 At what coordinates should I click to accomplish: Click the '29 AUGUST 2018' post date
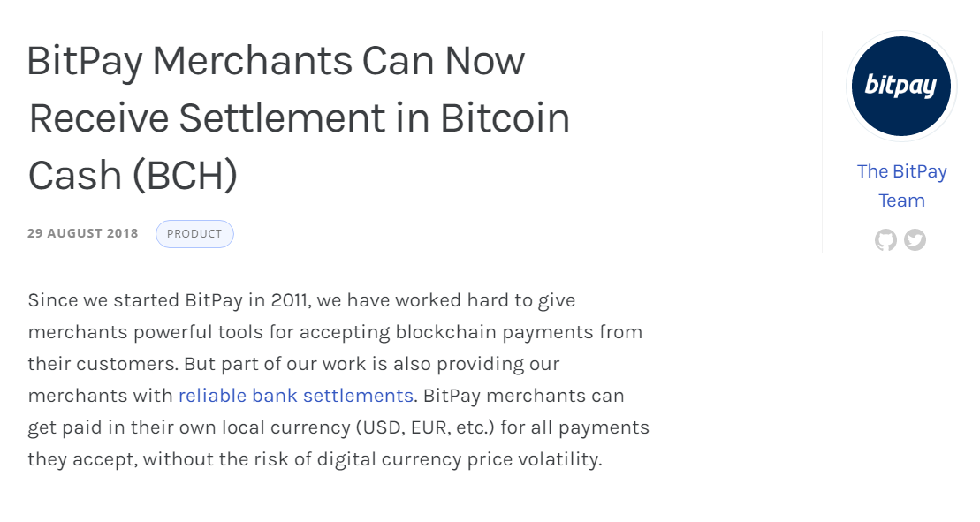[x=82, y=233]
